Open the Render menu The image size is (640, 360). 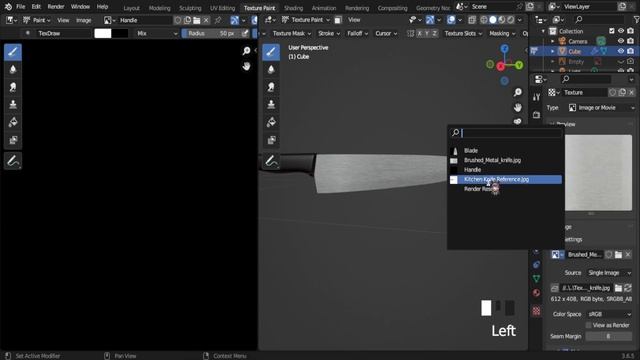coord(56,7)
